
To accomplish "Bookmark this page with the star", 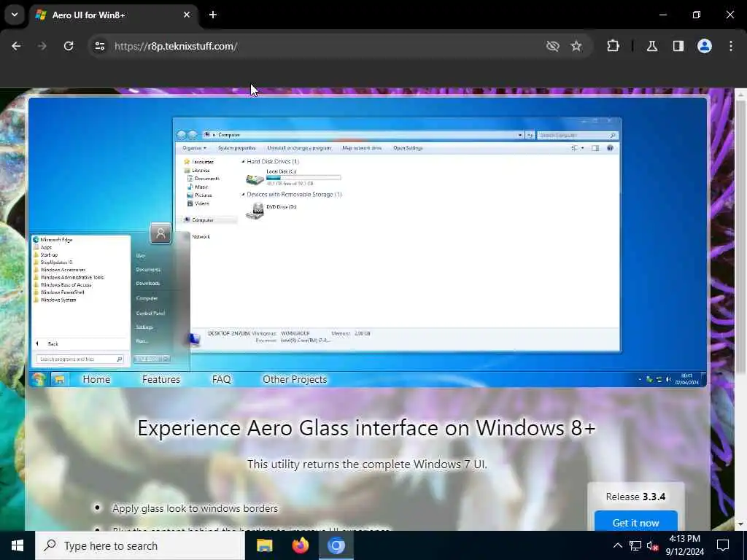I will pyautogui.click(x=576, y=46).
